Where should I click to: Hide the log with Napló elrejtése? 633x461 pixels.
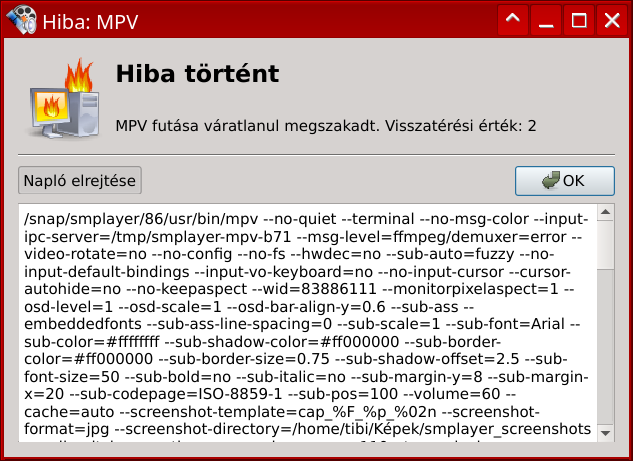pyautogui.click(x=80, y=180)
